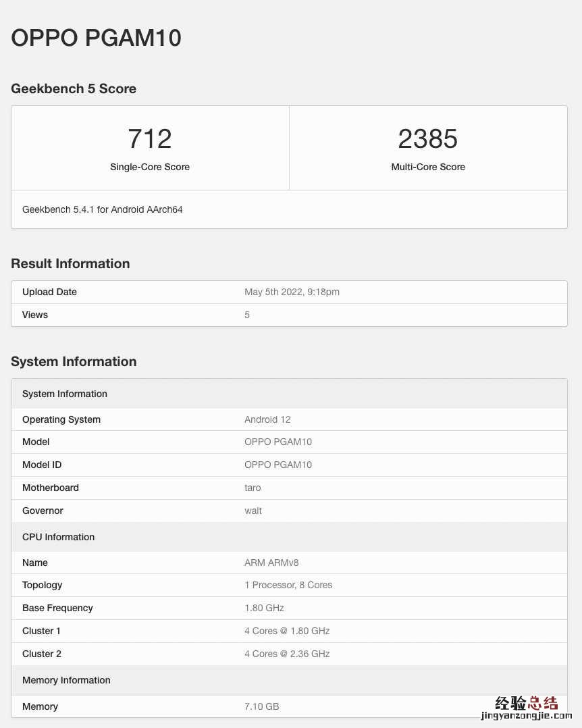Click the Model ID value OPPO PGAM10
The image size is (582, 728).
pyautogui.click(x=278, y=465)
